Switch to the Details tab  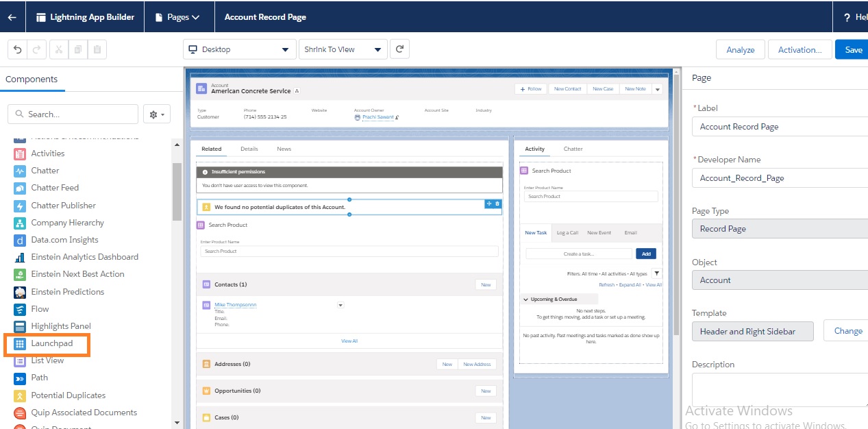click(x=249, y=149)
